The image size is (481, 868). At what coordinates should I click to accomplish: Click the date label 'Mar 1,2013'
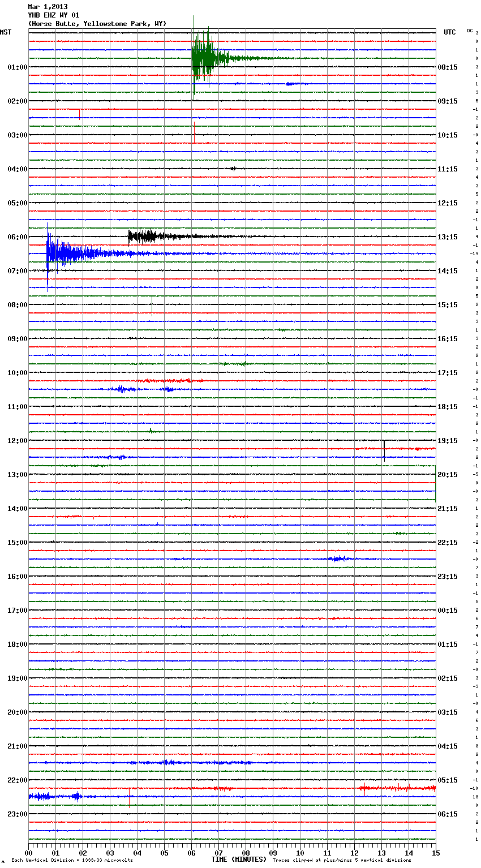tap(48, 7)
